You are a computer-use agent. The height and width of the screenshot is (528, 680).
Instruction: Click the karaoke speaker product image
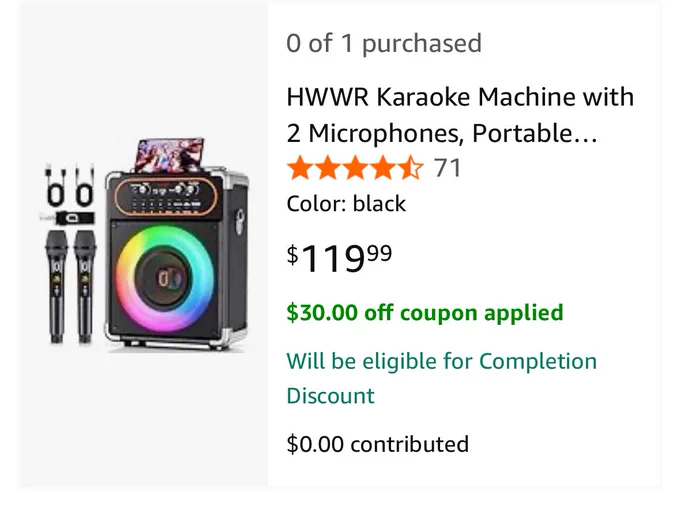[x=145, y=245]
